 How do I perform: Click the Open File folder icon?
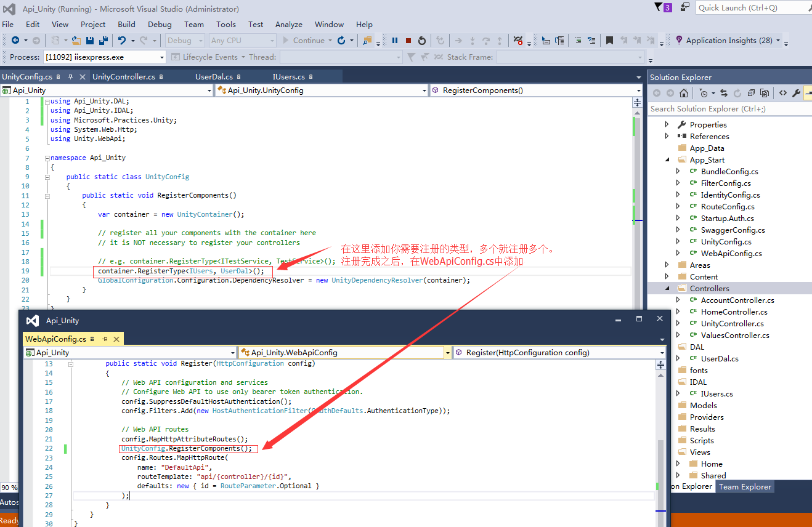click(76, 41)
